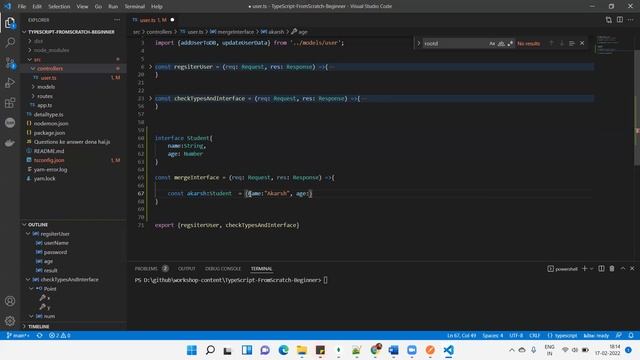Click the synchronize changes icon in status bar
640x360 pixels.
pos(39,335)
